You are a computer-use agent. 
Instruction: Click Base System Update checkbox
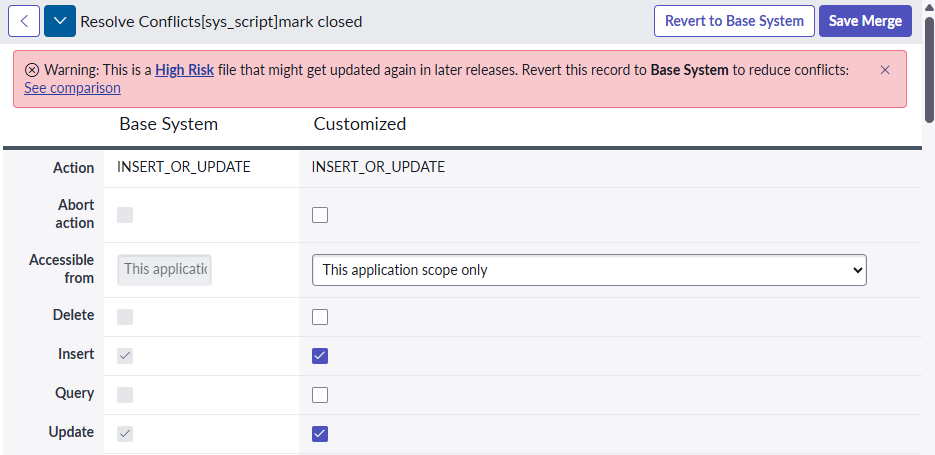tap(125, 434)
